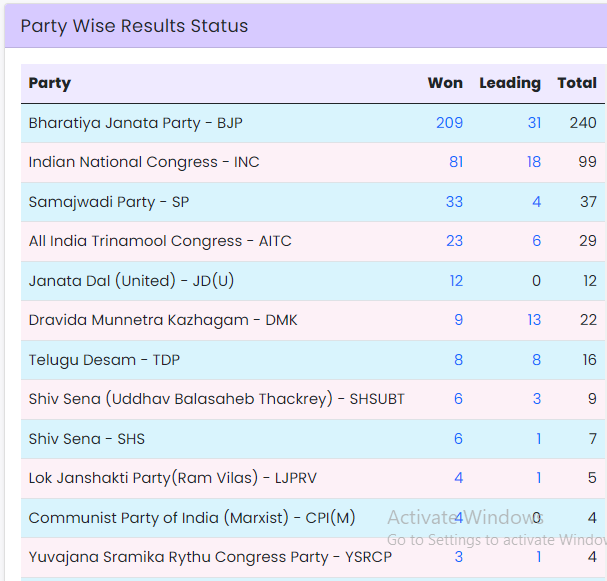
Task: Click the Leading column header
Action: (510, 83)
